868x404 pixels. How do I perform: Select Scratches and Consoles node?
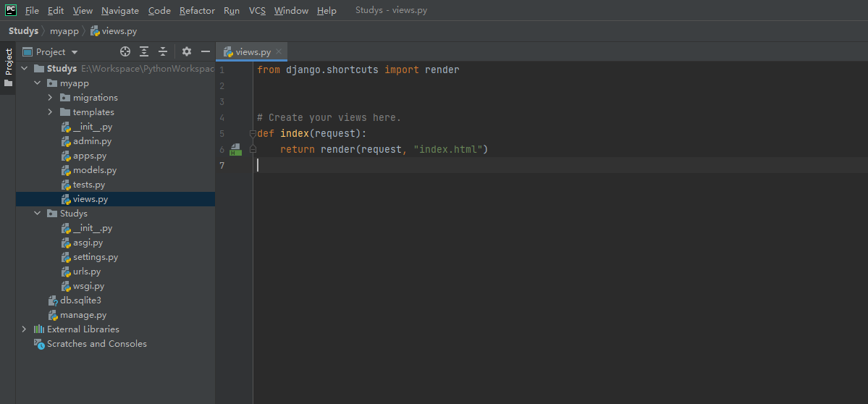(x=90, y=344)
